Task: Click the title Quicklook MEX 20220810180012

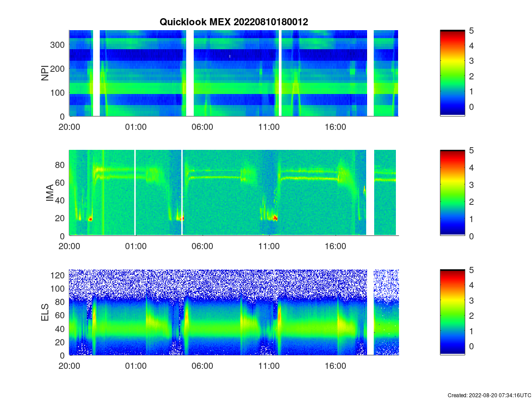Action: click(x=234, y=22)
